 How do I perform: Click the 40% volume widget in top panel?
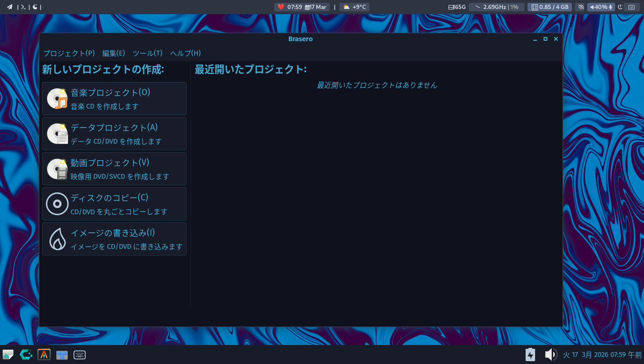point(601,7)
